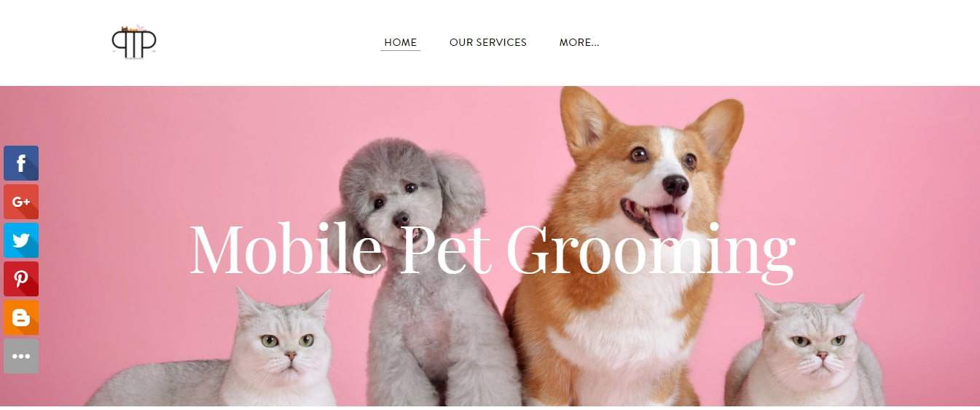
Task: Click the underline beneath the HOME link
Action: [400, 51]
